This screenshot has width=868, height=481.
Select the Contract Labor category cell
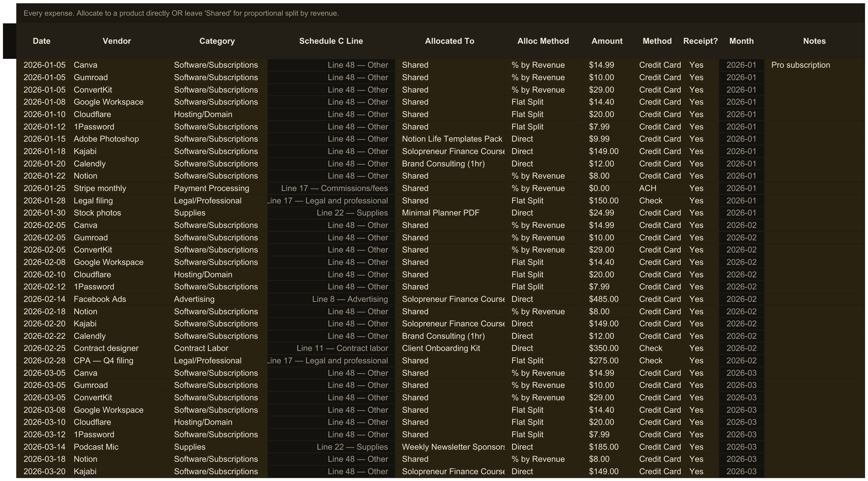point(217,348)
